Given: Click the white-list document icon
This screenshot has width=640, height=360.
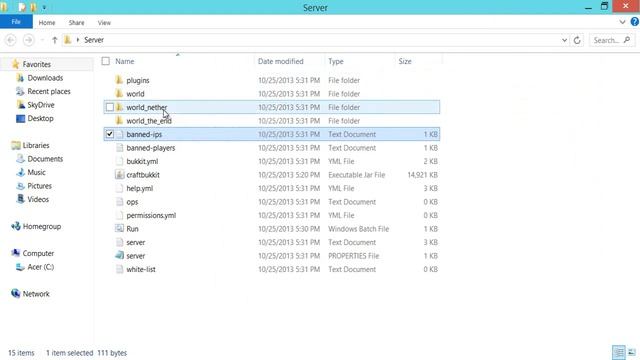Looking at the screenshot, I should [119, 269].
